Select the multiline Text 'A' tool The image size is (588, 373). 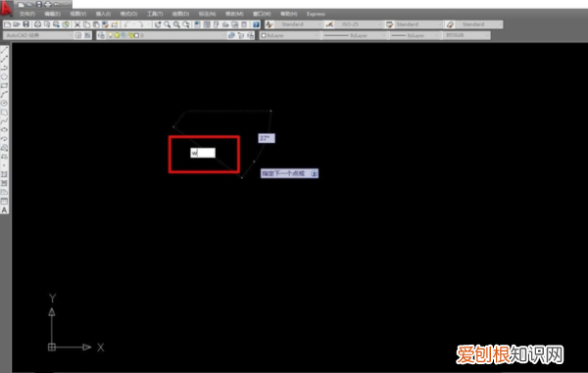click(x=4, y=210)
